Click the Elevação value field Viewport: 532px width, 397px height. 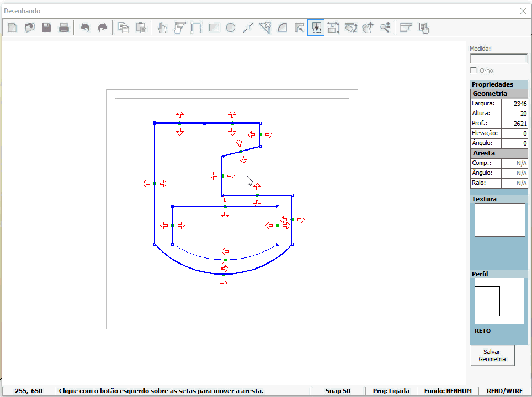pyautogui.click(x=514, y=133)
